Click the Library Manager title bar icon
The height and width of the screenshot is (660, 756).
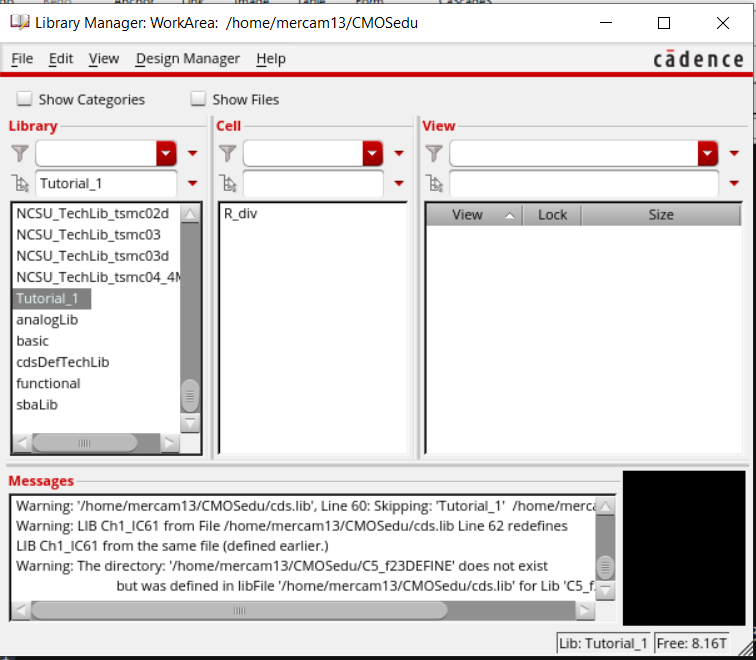tap(19, 22)
